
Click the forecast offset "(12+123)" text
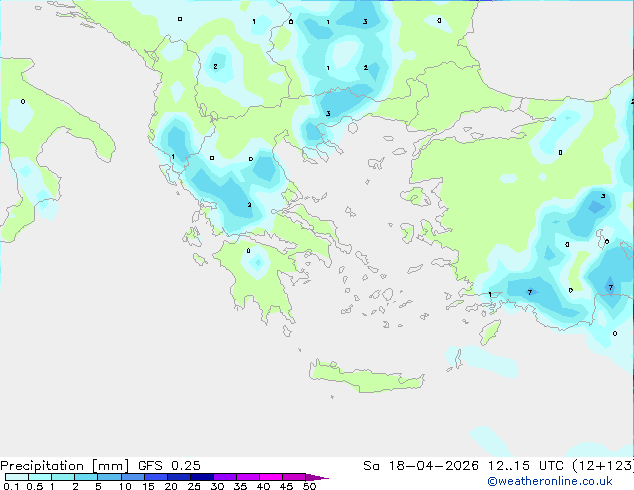coord(603,466)
